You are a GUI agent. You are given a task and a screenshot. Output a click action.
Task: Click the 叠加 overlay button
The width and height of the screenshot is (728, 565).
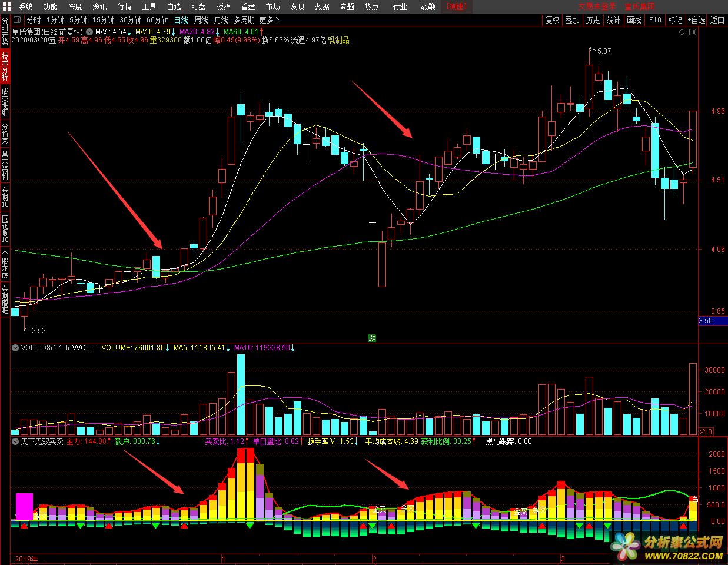[572, 20]
